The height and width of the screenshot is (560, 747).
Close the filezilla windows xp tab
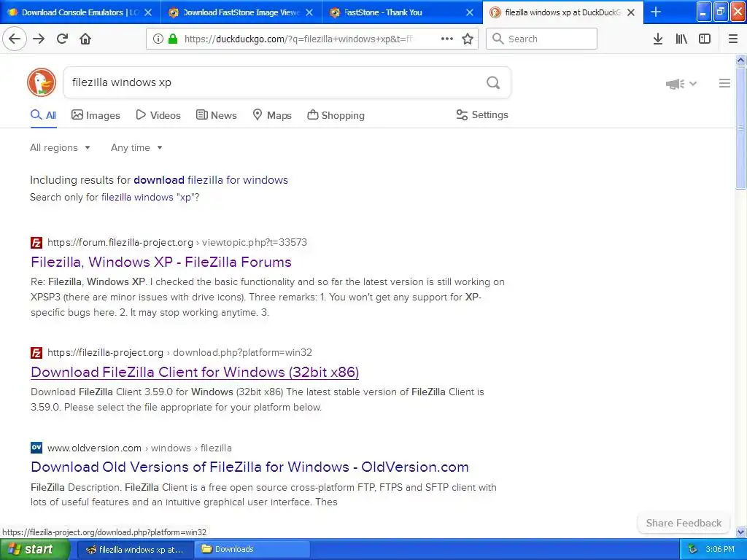(x=631, y=12)
